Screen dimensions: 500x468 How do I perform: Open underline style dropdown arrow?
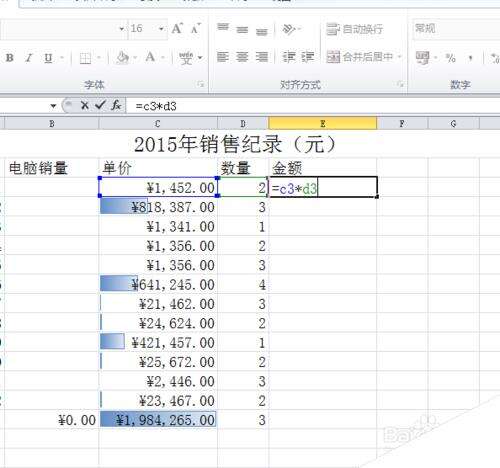(62, 58)
